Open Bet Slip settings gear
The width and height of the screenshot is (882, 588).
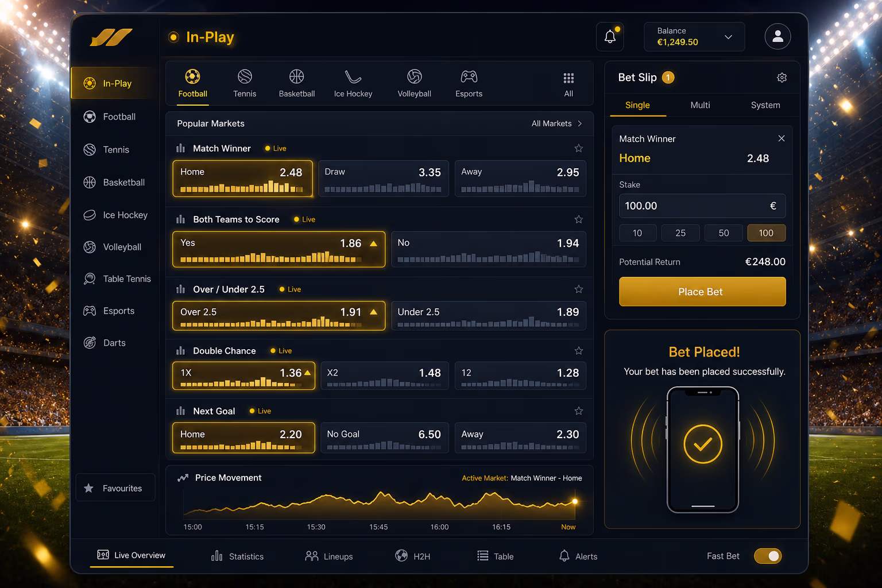tap(782, 78)
